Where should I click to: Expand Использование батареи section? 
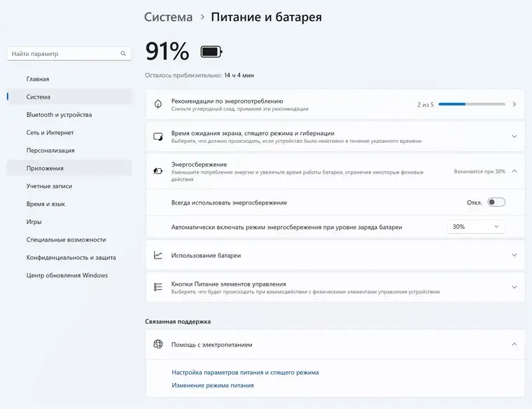tap(514, 256)
